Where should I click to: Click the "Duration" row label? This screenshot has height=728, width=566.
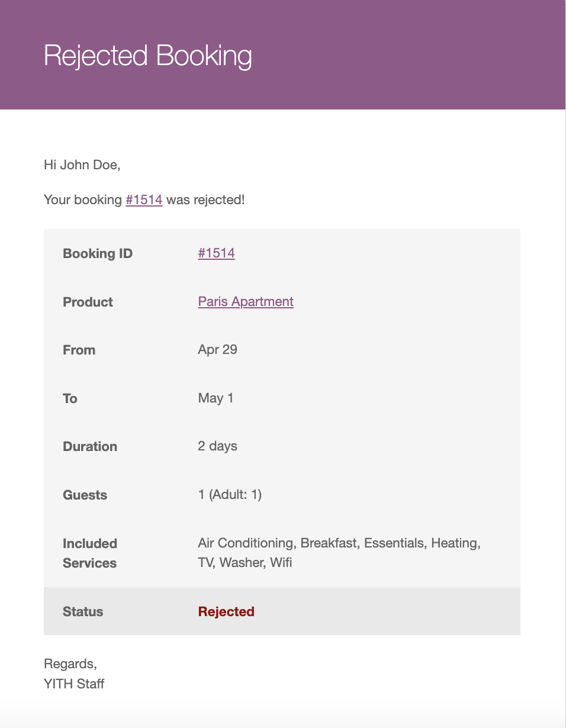[x=90, y=447]
